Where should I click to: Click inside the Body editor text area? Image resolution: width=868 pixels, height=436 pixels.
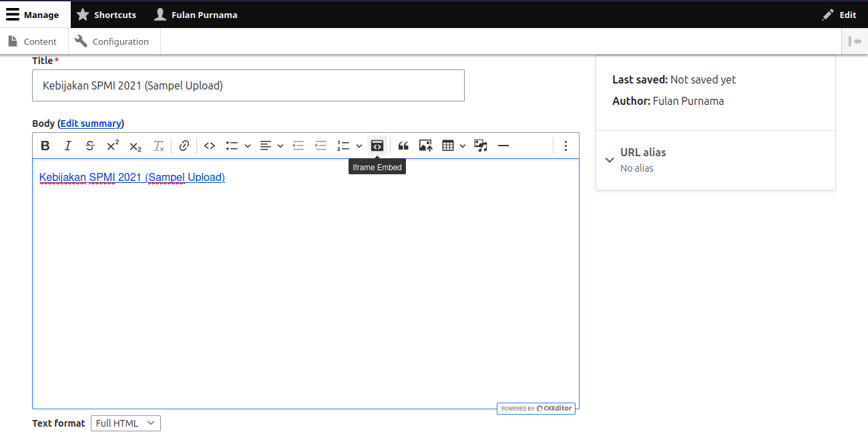(306, 284)
